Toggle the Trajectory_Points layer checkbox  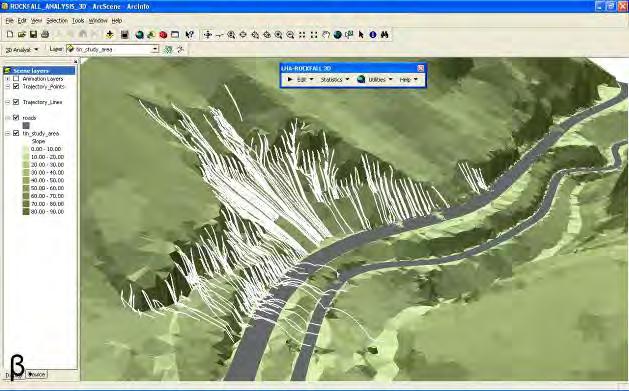[16, 86]
